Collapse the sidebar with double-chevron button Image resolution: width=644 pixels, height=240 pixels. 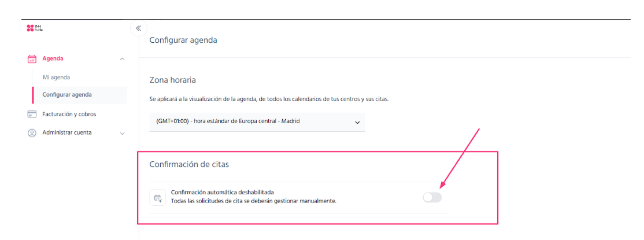[138, 28]
